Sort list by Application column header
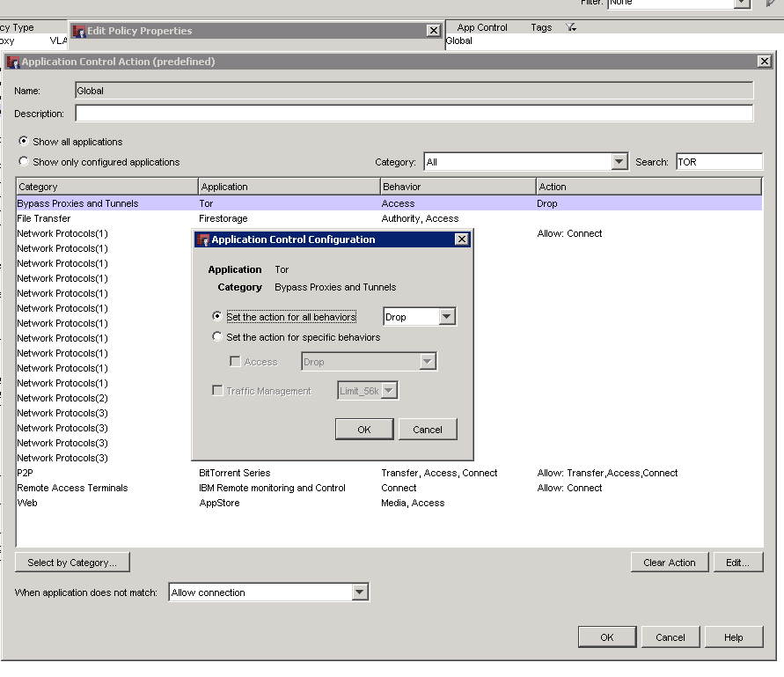 (x=289, y=187)
